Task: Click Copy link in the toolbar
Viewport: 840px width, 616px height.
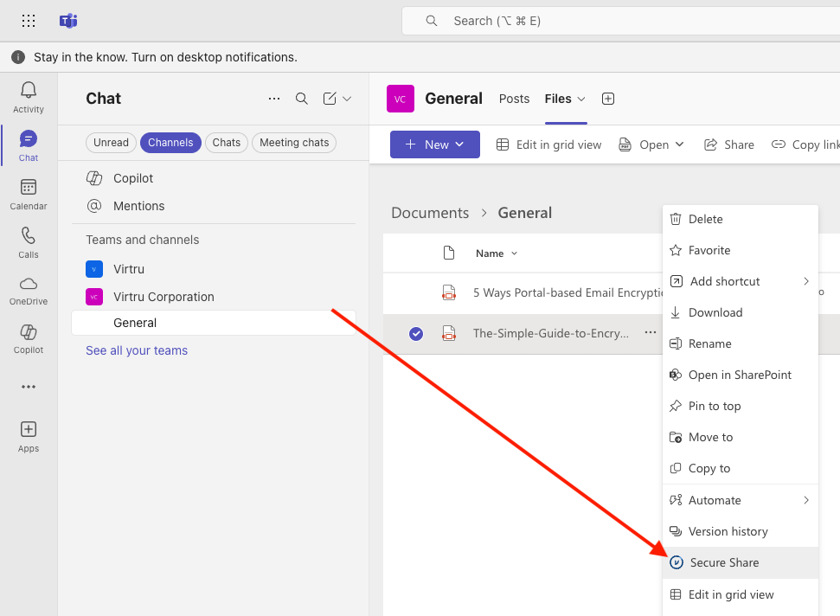Action: click(x=805, y=144)
